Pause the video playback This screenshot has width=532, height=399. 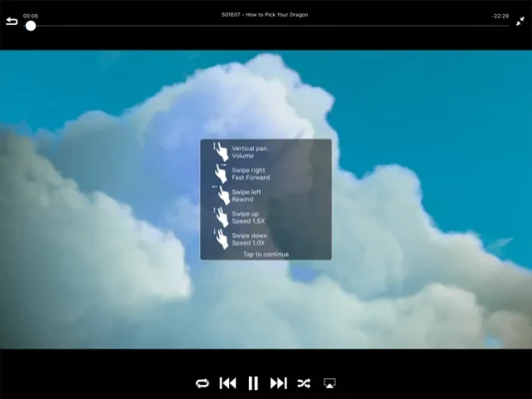tap(253, 383)
